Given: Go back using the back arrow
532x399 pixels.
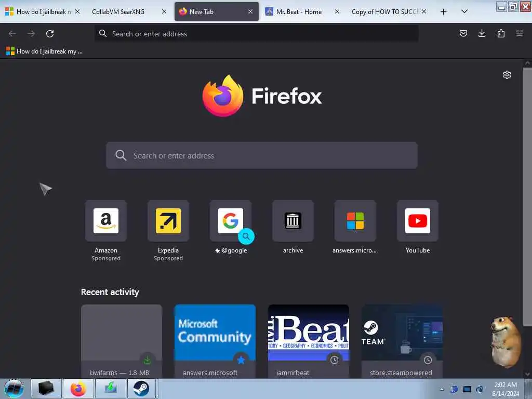Looking at the screenshot, I should (12, 34).
